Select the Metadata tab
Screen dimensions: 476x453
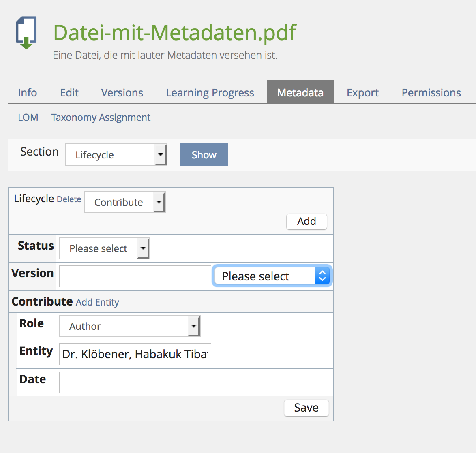pos(300,93)
